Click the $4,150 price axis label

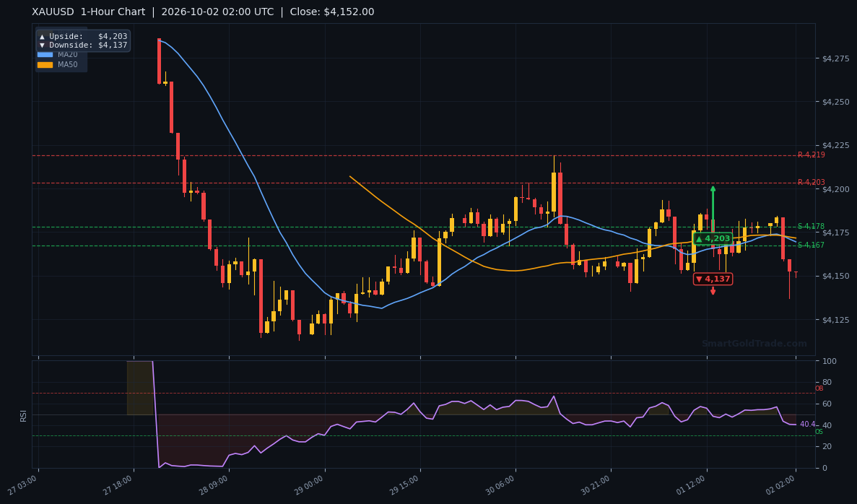(835, 276)
